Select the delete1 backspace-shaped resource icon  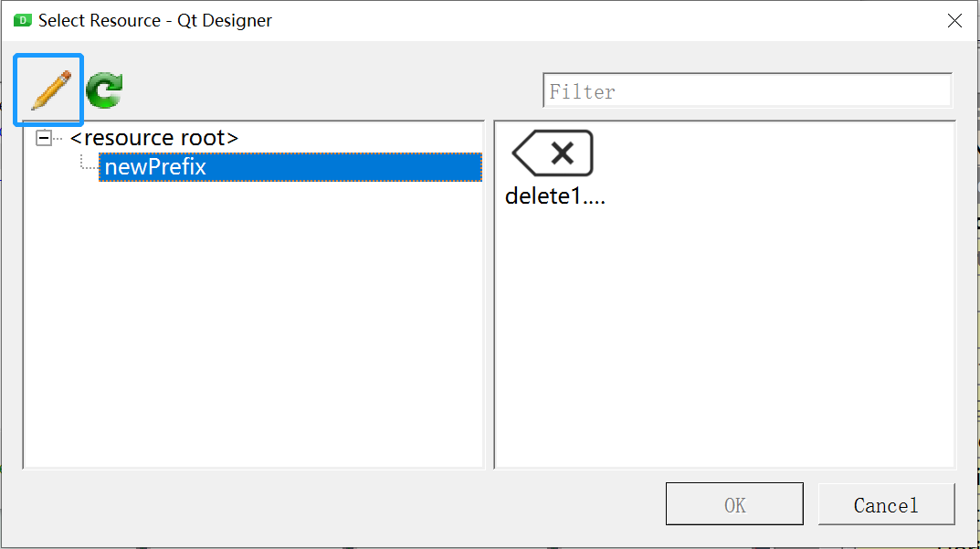tap(553, 153)
